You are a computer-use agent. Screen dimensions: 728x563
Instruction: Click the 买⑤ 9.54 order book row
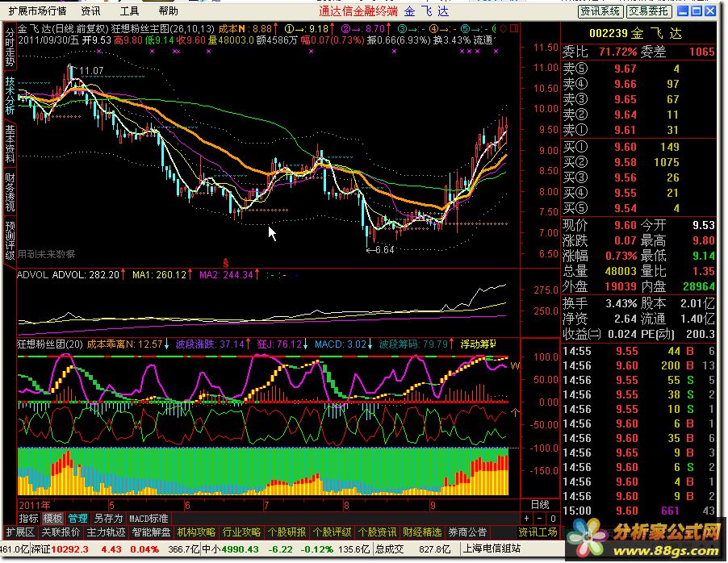click(x=639, y=208)
